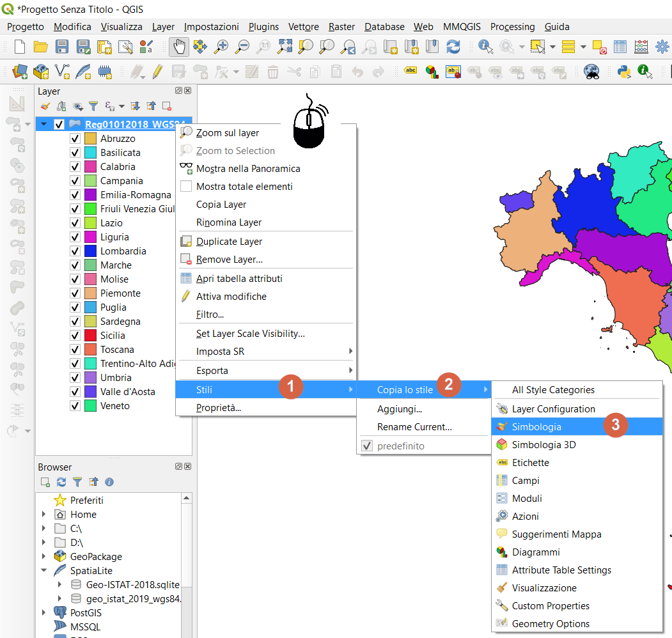
Task: Toggle the Lombardia category checkbox
Action: pyautogui.click(x=75, y=251)
